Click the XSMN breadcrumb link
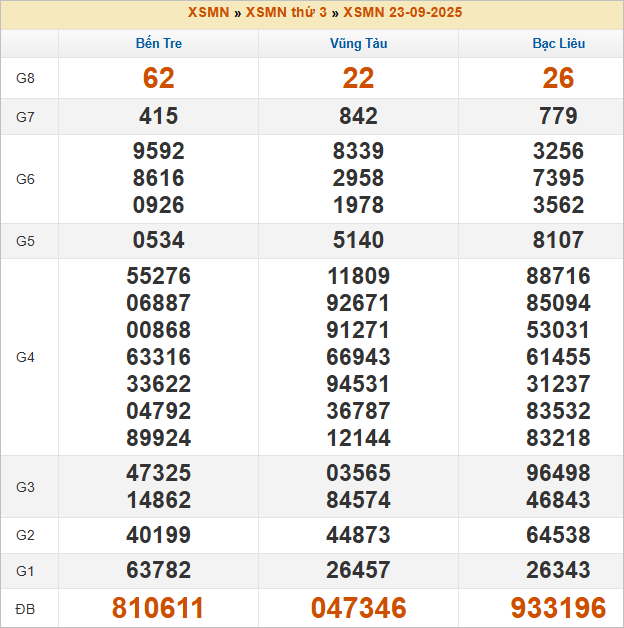This screenshot has width=624, height=628. pos(208,13)
